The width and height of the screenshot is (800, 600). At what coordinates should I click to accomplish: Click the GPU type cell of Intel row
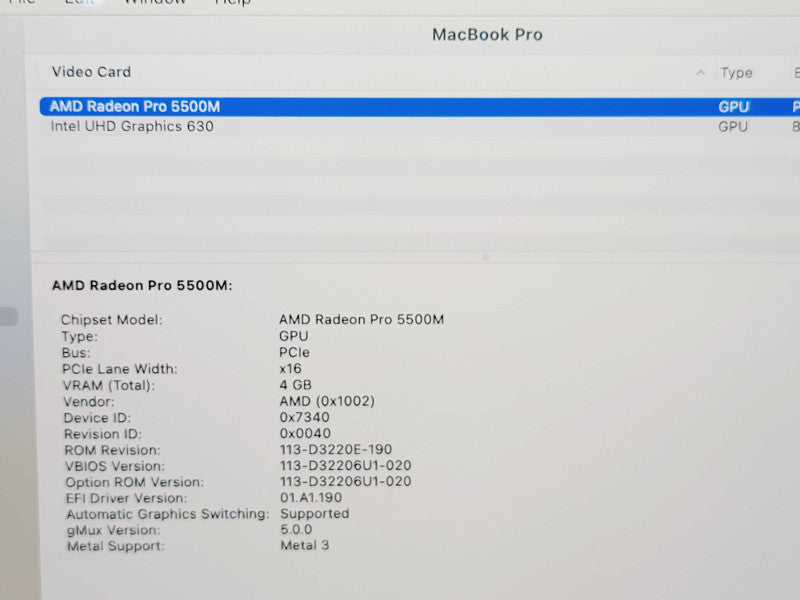click(733, 127)
